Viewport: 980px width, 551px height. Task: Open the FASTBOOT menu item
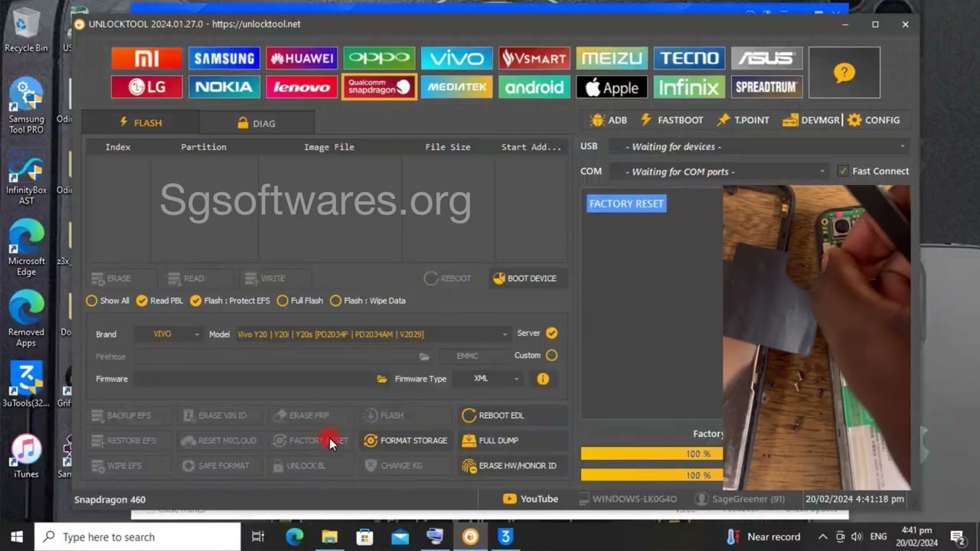671,120
